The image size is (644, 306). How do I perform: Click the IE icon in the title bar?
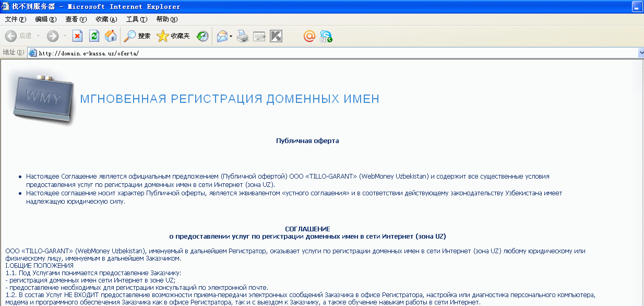pos(6,7)
